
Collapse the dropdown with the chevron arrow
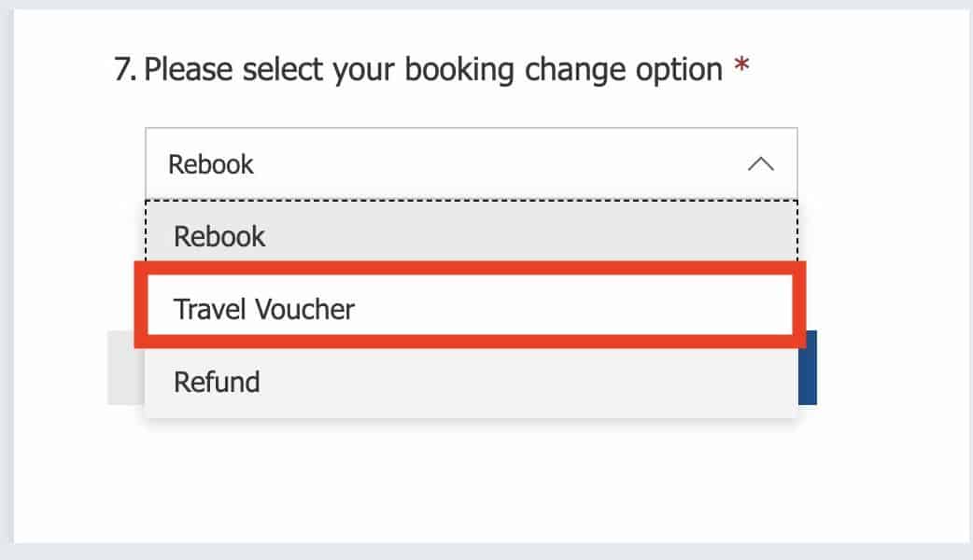[761, 164]
